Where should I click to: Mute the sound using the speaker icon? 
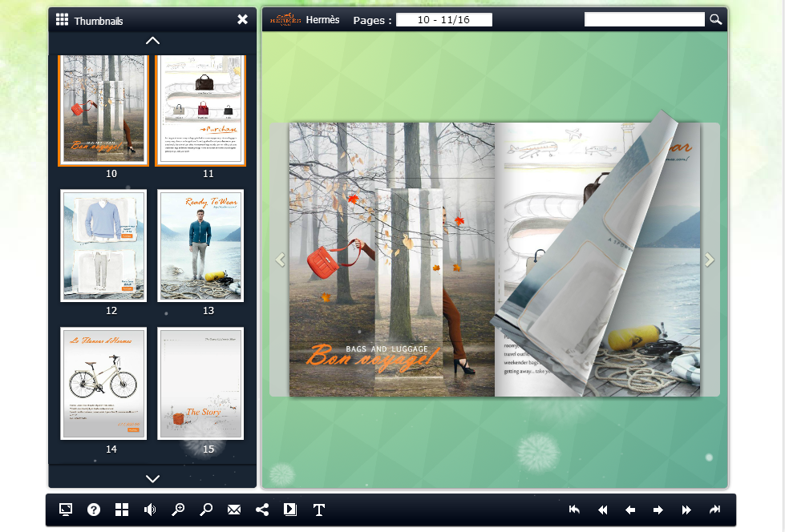pyautogui.click(x=150, y=510)
